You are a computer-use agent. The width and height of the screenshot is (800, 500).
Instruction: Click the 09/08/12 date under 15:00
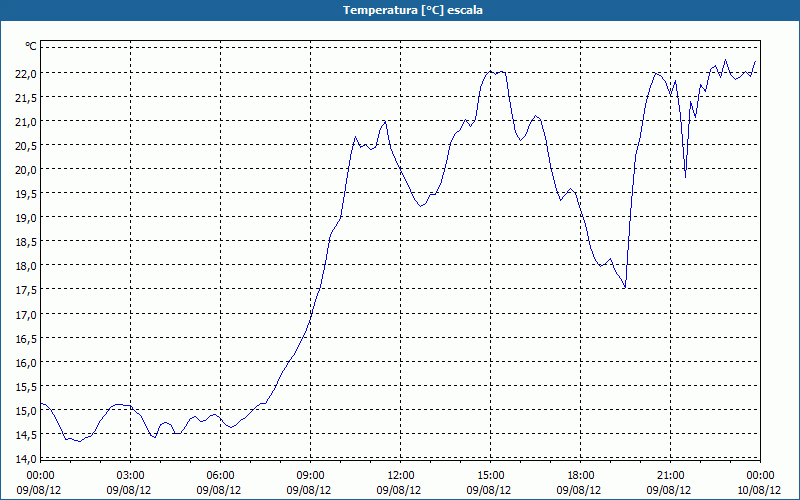pyautogui.click(x=489, y=490)
